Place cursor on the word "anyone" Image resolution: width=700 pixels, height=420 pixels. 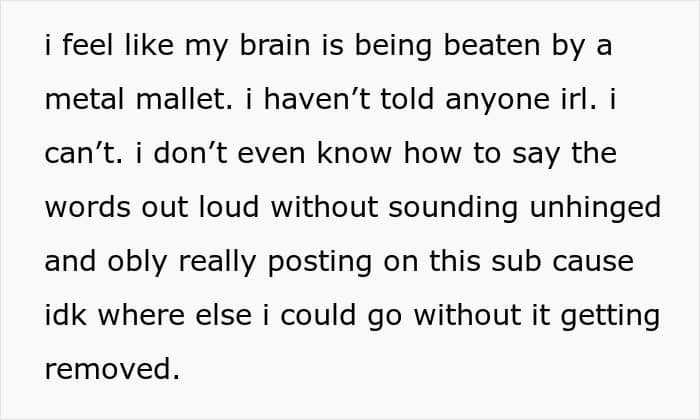[x=497, y=100]
